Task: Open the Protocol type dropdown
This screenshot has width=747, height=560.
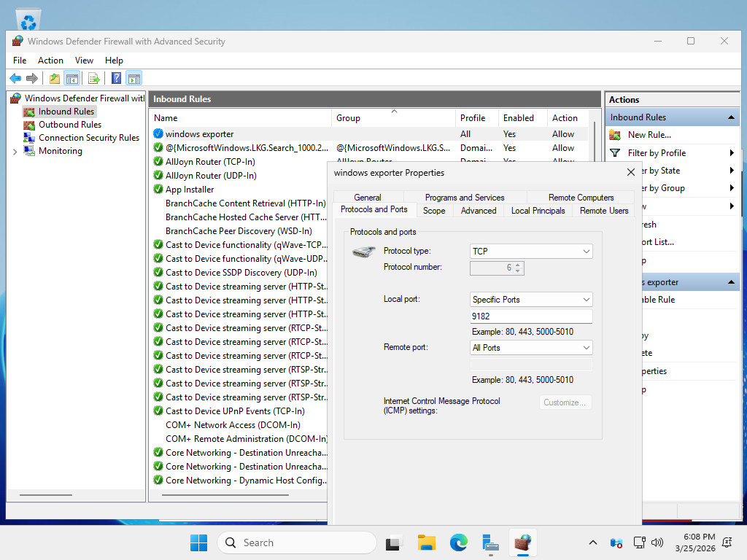Action: click(x=531, y=251)
